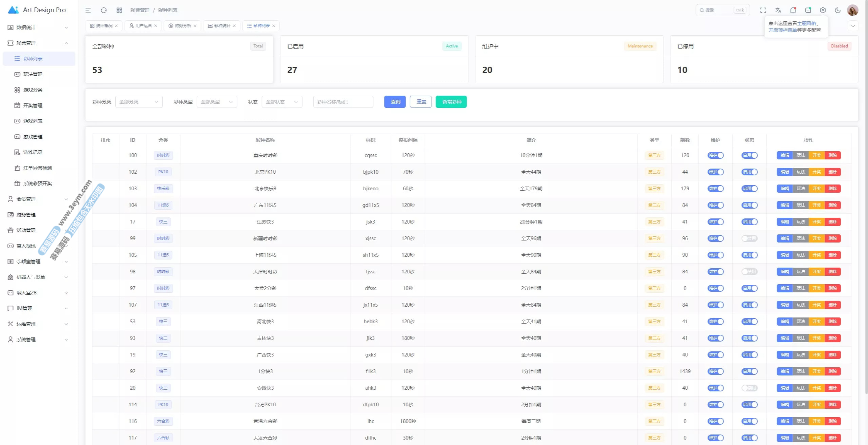
Task: Click the 彩种名称/标识 input field
Action: (x=343, y=102)
